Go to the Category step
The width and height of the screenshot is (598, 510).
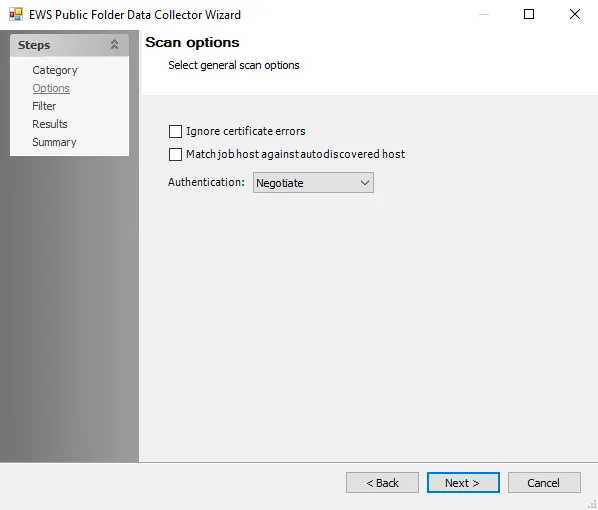point(55,70)
